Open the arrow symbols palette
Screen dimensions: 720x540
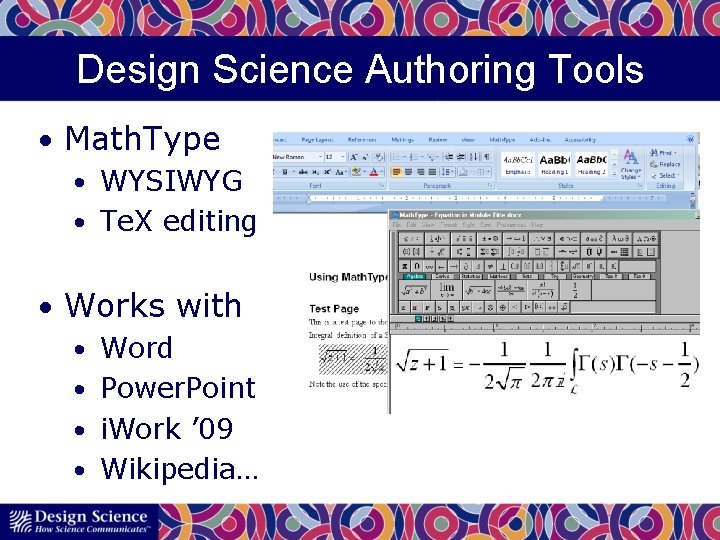pos(515,239)
